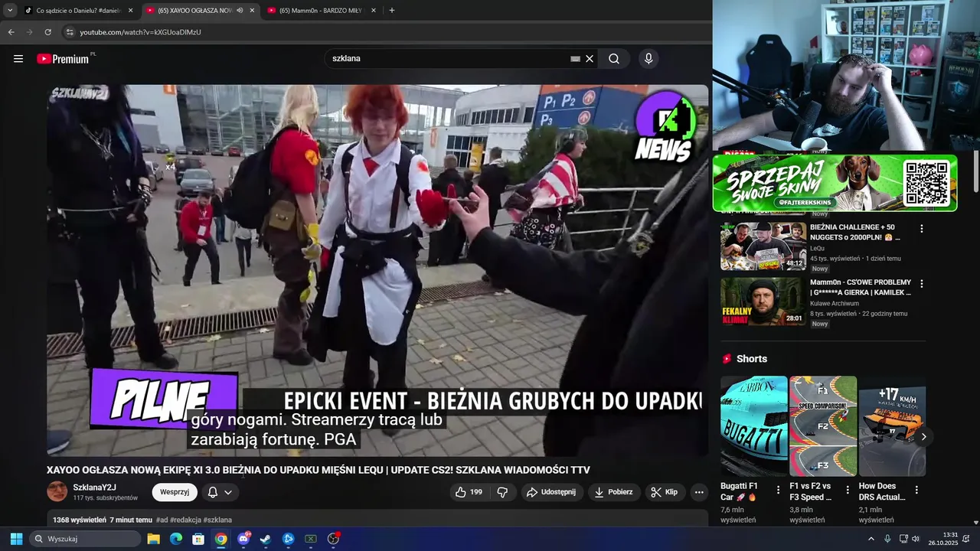This screenshot has height=551, width=980.
Task: Show next Shorts with right arrow
Action: (923, 437)
